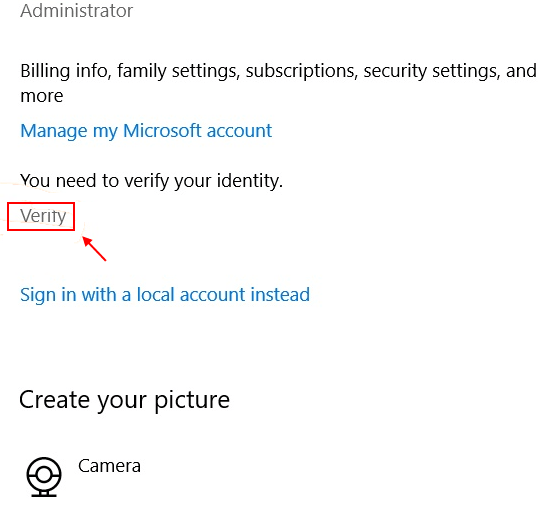
Task: Click the word Create in the heading
Action: 54,400
